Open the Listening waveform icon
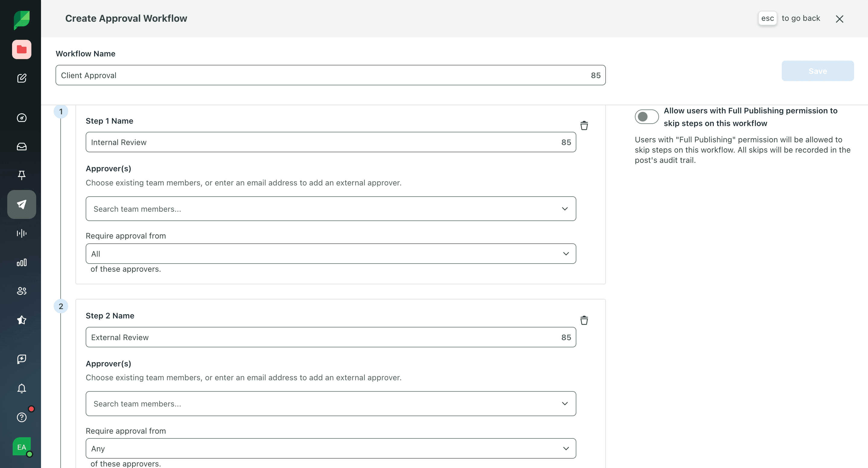 pyautogui.click(x=22, y=233)
